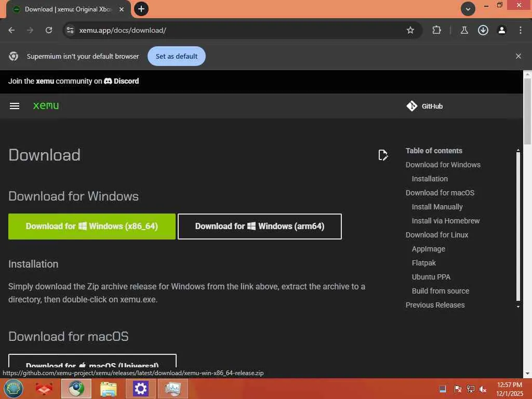The image size is (532, 399).
Task: Click the page vertical scrollbar
Action: [x=527, y=111]
